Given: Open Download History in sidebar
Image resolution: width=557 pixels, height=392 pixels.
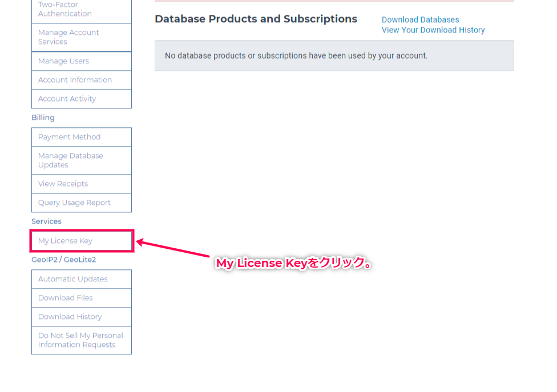Looking at the screenshot, I should [82, 317].
